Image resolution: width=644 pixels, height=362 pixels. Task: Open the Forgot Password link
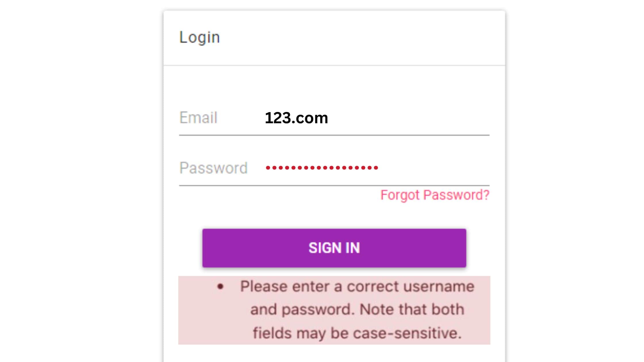pyautogui.click(x=435, y=195)
